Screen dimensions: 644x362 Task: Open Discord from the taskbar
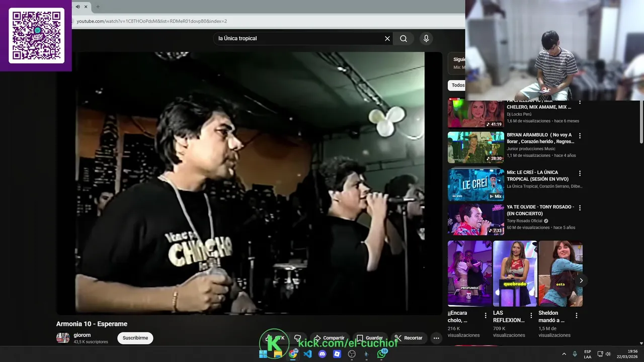[323, 354]
